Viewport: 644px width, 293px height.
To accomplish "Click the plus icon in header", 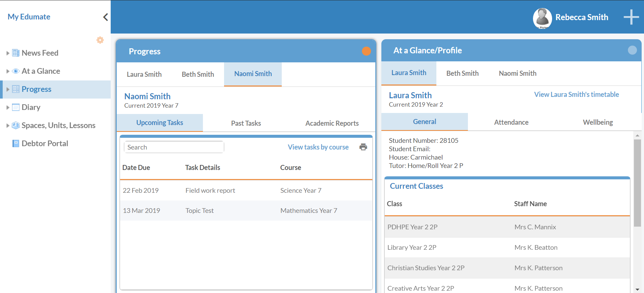I will (631, 17).
